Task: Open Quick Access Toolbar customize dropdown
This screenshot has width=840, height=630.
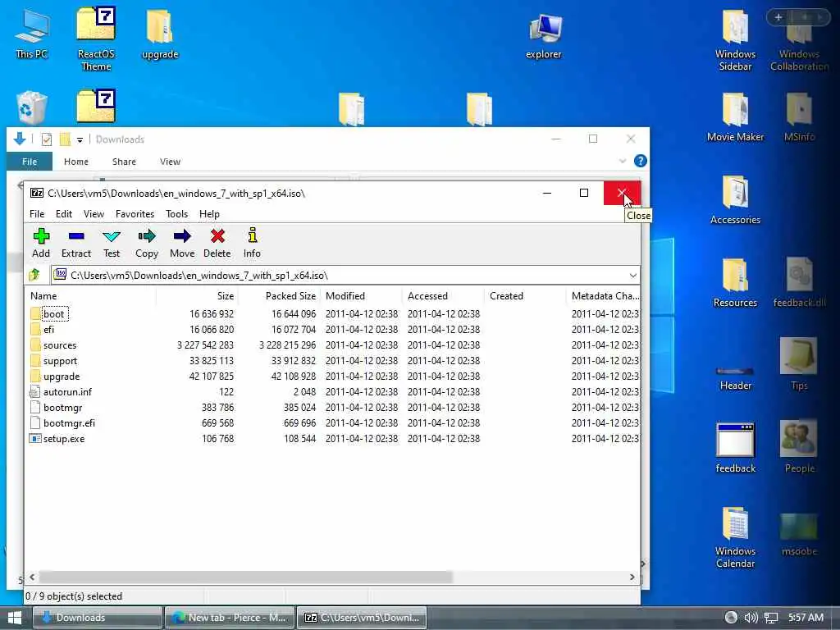Action: 80,139
